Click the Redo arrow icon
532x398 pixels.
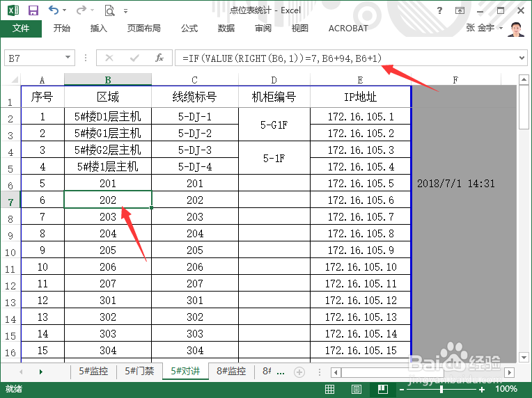(x=81, y=10)
